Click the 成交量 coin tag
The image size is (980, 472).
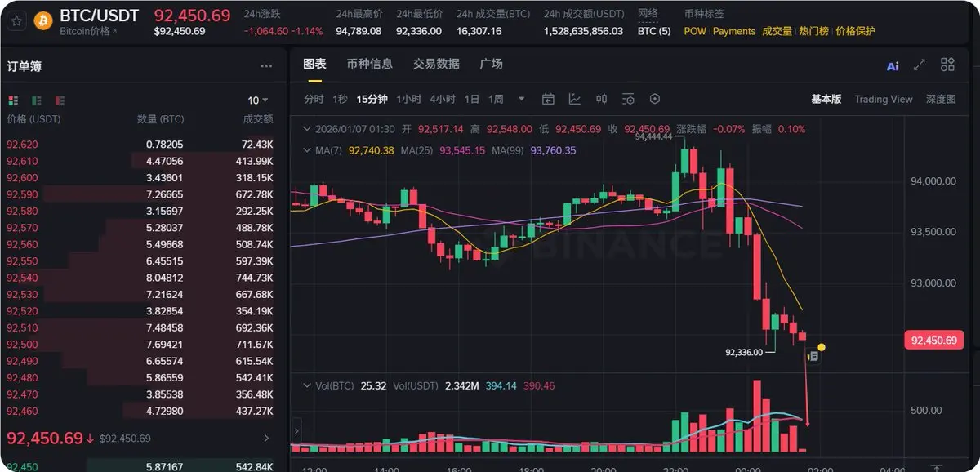point(777,31)
